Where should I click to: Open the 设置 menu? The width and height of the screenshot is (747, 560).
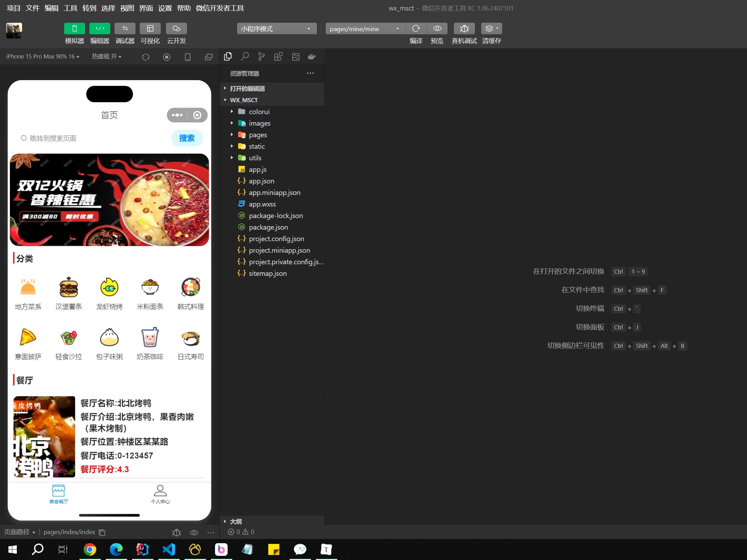[x=165, y=8]
